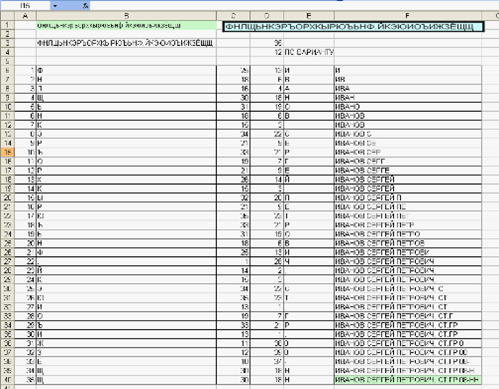499x389 pixels.
Task: Select column D header
Action: click(267, 16)
